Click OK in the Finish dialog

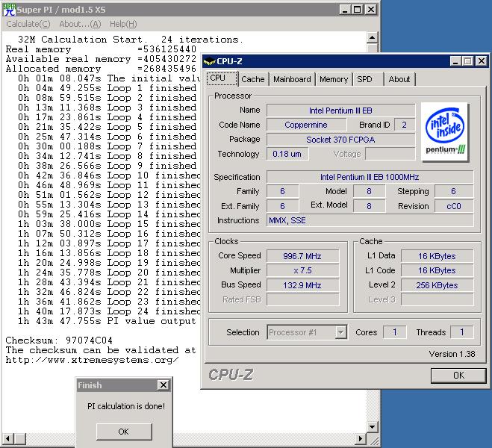pos(124,432)
